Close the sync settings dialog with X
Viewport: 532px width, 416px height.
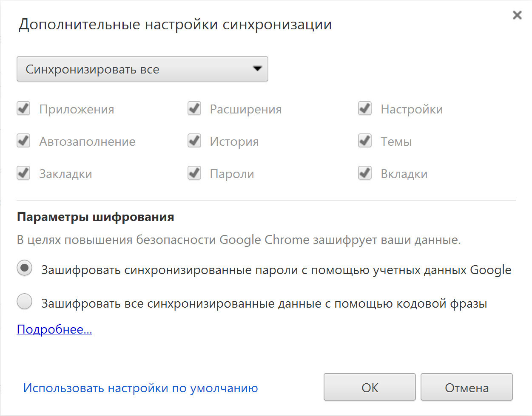[x=517, y=15]
